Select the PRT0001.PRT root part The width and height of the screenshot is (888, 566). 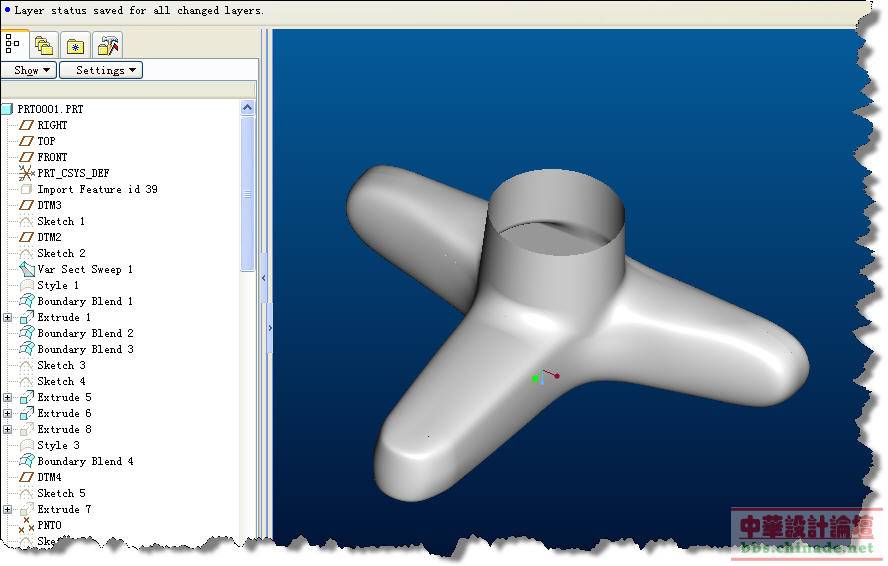pyautogui.click(x=50, y=109)
